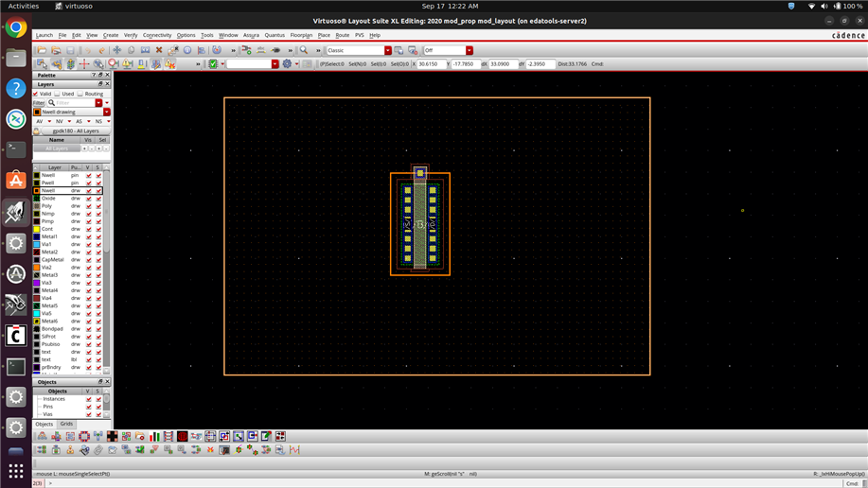Click the magnifier Zoom toolbar icon
The image size is (868, 488).
click(303, 50)
